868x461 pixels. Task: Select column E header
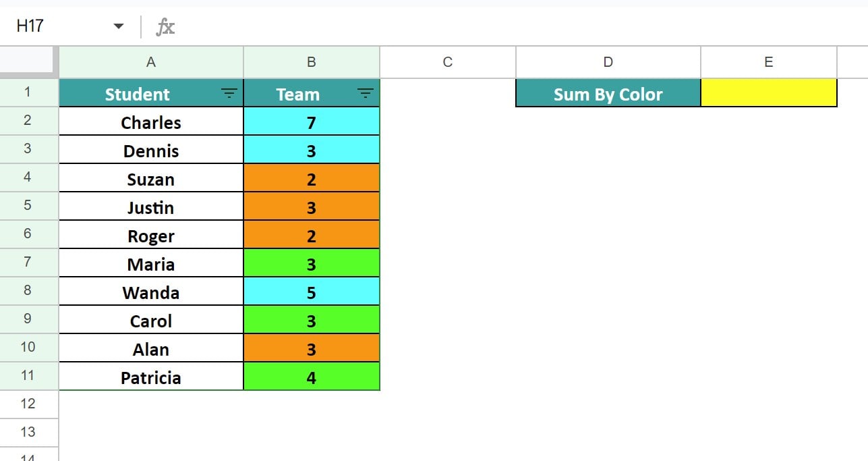coord(768,62)
